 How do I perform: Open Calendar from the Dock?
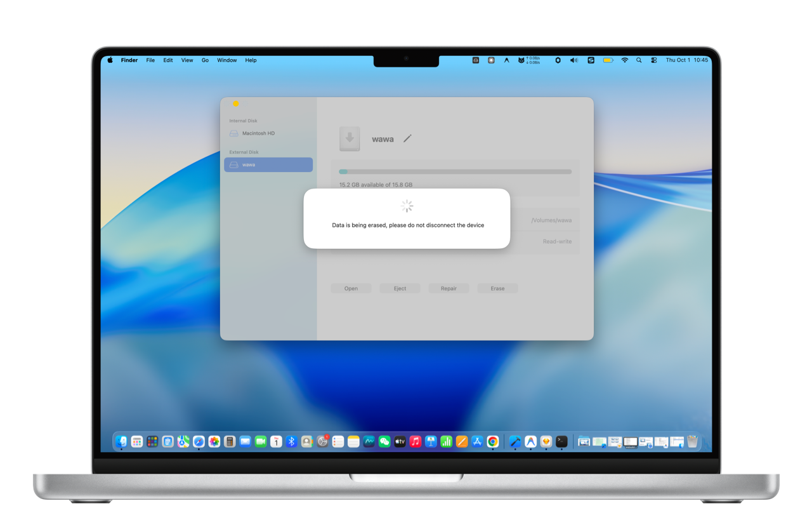tap(276, 441)
